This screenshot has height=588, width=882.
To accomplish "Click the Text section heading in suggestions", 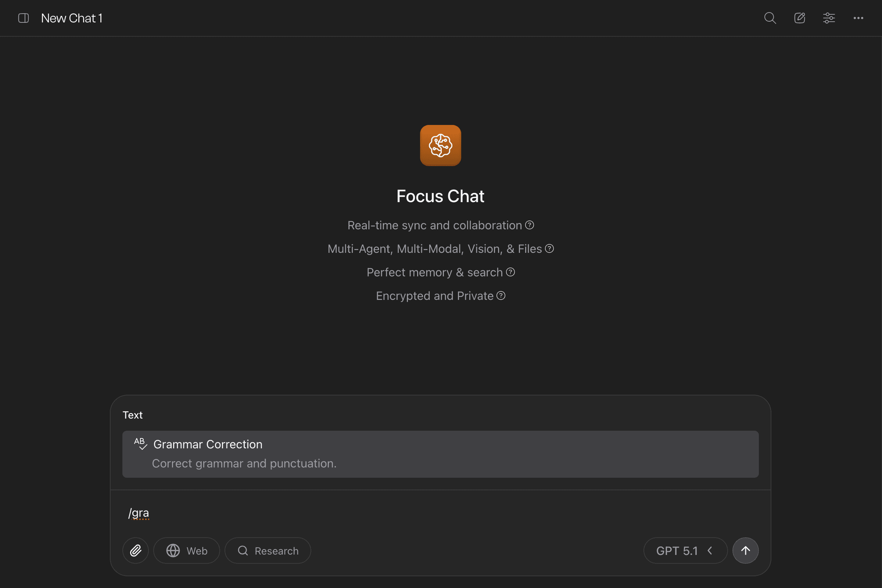I will pos(132,415).
